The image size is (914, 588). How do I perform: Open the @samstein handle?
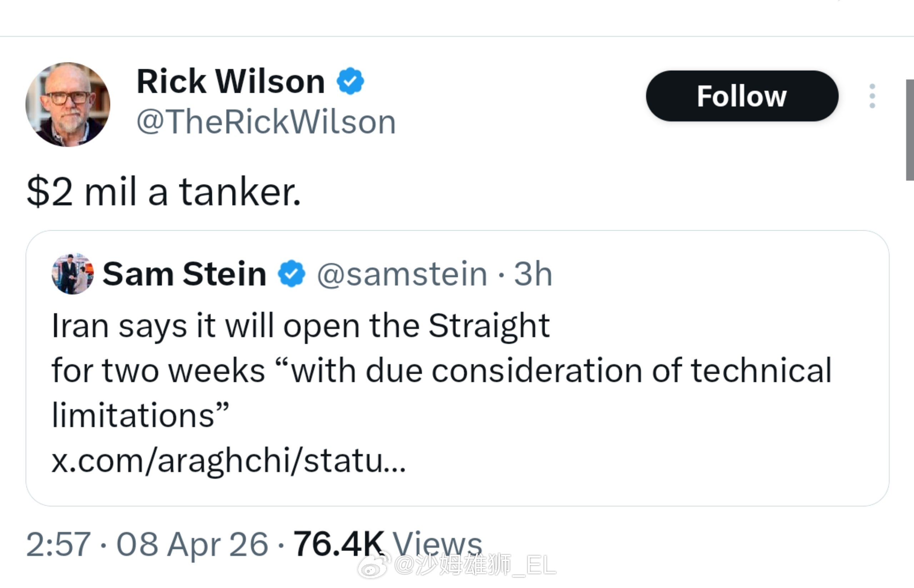pyautogui.click(x=402, y=274)
